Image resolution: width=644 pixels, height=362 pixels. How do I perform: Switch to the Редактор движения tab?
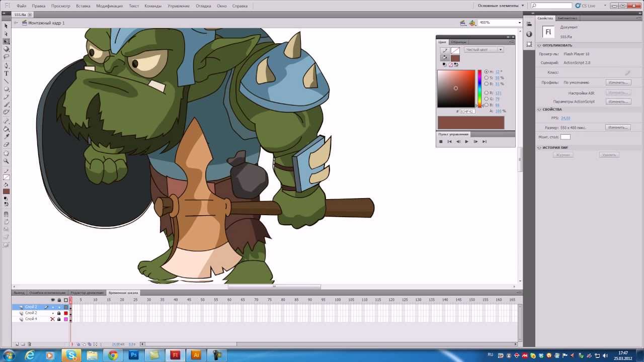[87, 293]
